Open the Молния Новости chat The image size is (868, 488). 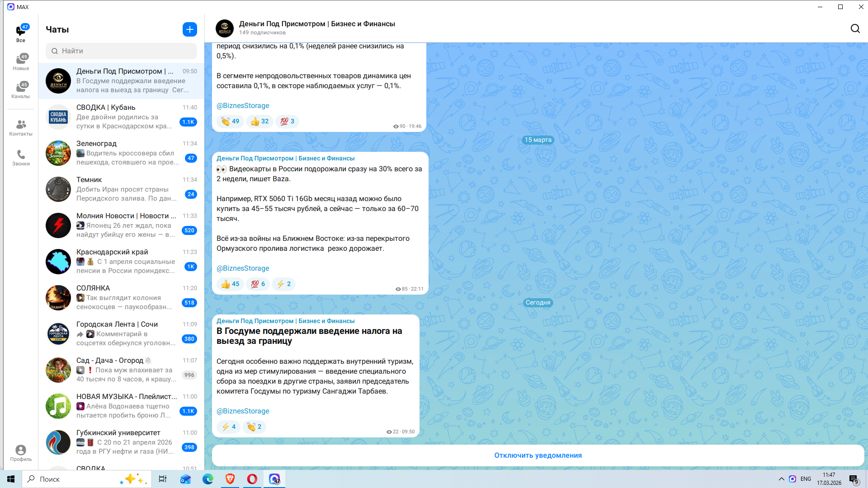[122, 225]
